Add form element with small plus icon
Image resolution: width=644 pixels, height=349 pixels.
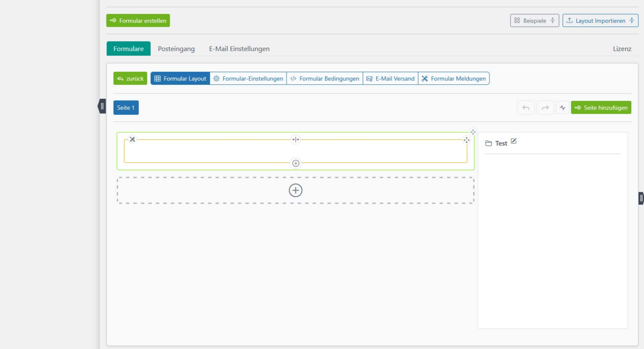click(296, 163)
